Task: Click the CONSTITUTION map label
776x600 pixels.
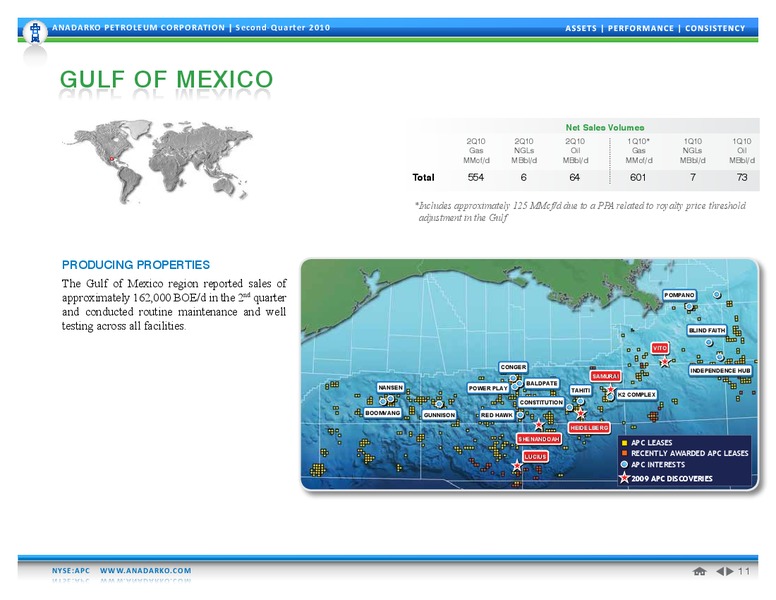Action: 541,402
